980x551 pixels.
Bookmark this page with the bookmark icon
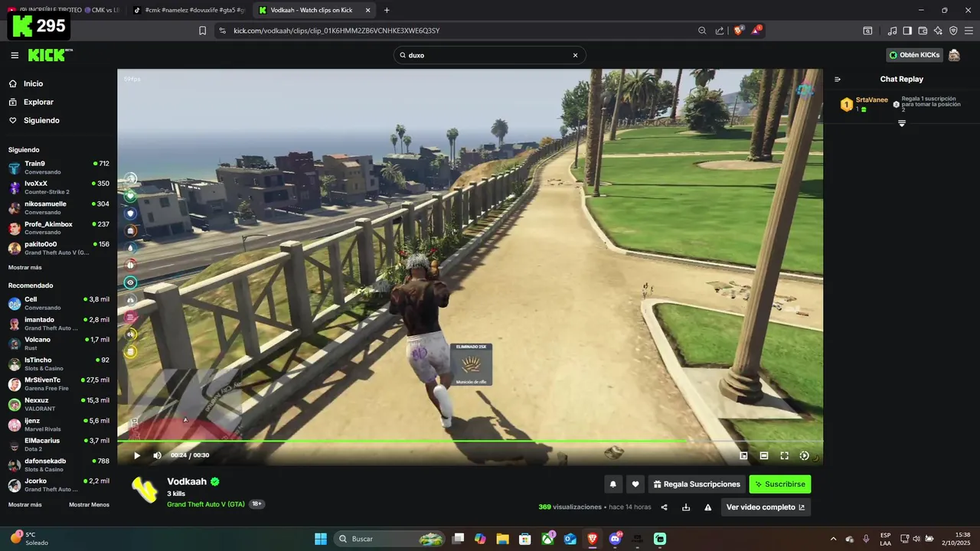click(x=202, y=31)
